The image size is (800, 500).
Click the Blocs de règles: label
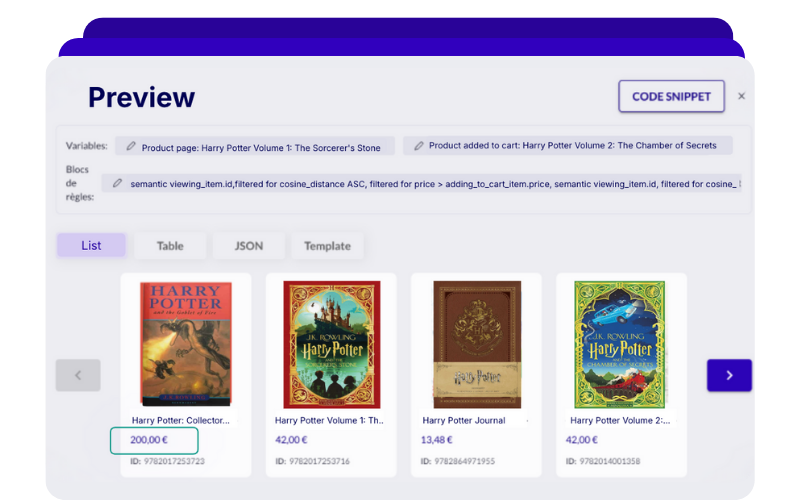(80, 183)
